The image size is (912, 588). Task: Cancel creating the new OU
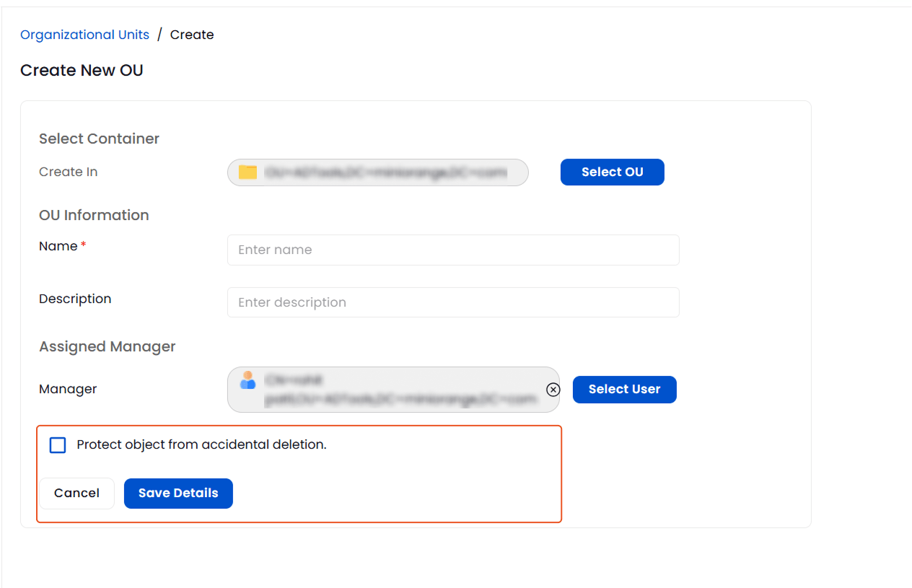(x=76, y=493)
